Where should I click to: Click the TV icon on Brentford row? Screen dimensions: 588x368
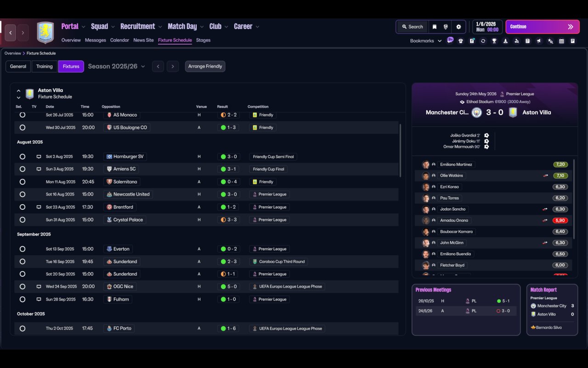click(39, 207)
